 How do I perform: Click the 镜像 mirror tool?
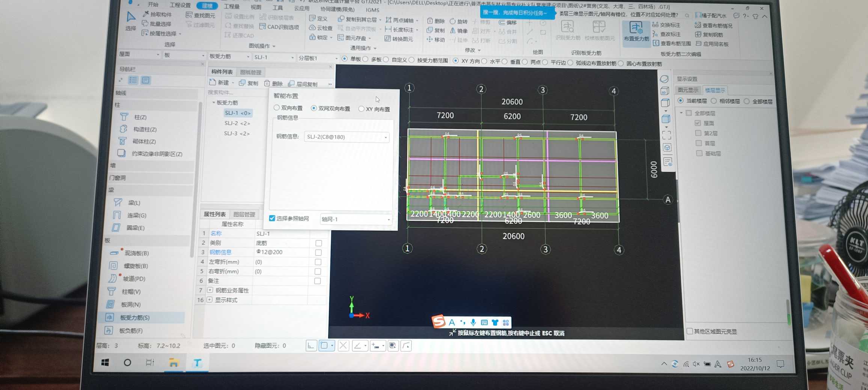coord(459,31)
